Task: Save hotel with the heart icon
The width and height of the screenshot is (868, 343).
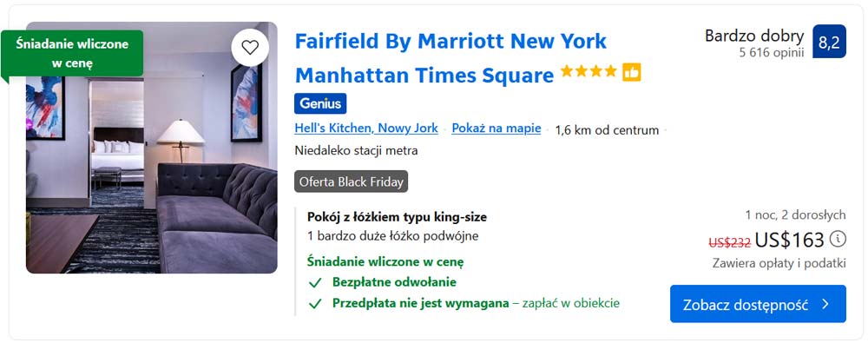Action: pos(250,48)
